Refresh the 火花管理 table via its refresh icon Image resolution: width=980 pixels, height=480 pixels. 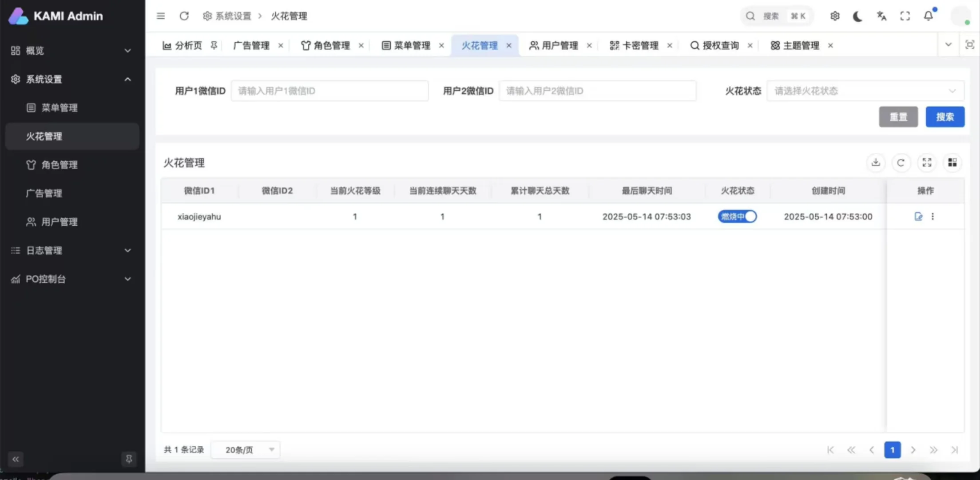pyautogui.click(x=901, y=163)
